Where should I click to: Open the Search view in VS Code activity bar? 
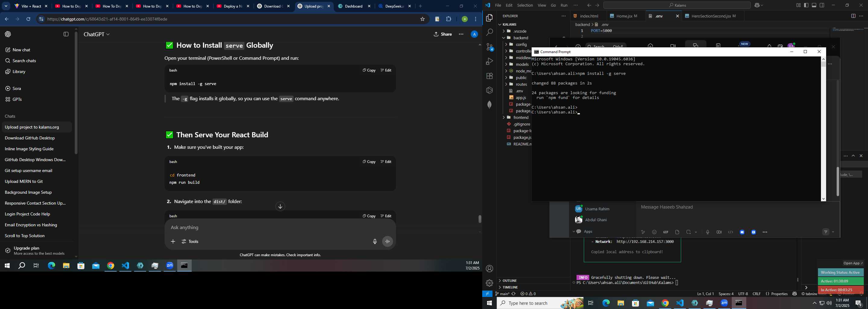(489, 32)
